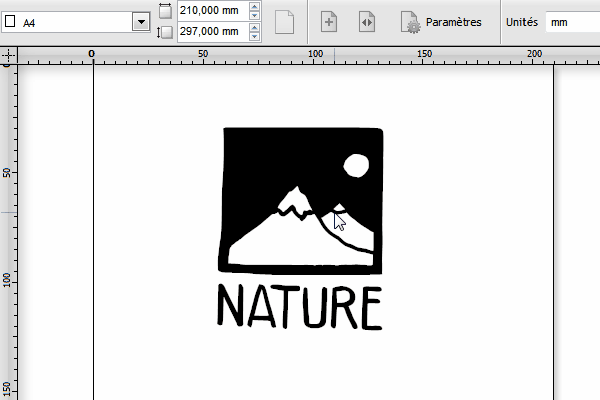600x400 pixels.
Task: Click the page height icon
Action: [165, 32]
